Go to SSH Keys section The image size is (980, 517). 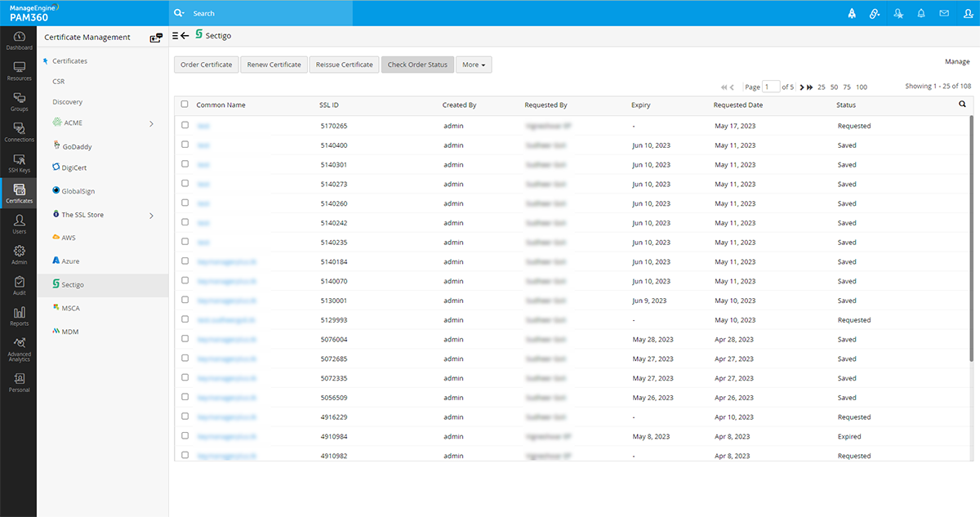click(x=19, y=163)
